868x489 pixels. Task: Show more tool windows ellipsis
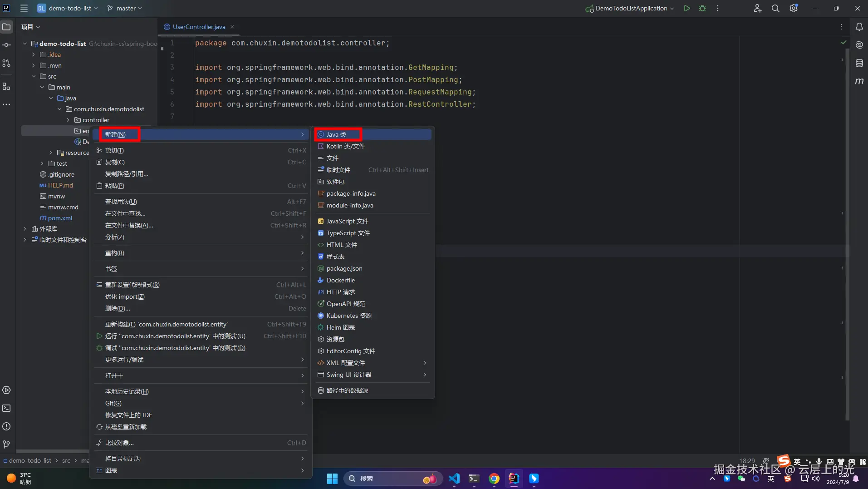point(6,104)
